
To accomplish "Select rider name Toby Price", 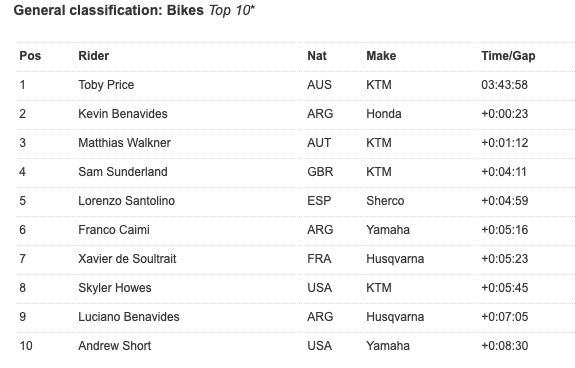I will tap(106, 85).
